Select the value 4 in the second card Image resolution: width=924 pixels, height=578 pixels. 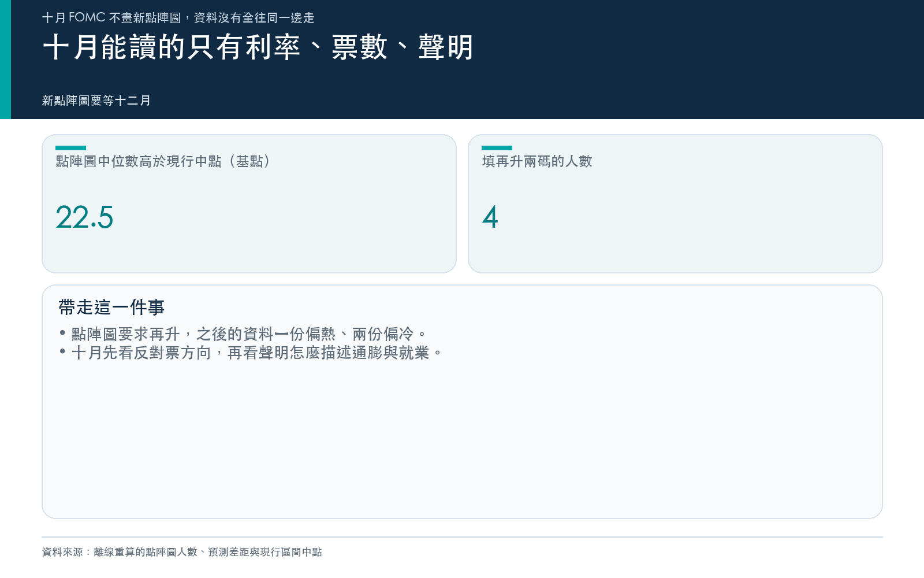tap(490, 217)
